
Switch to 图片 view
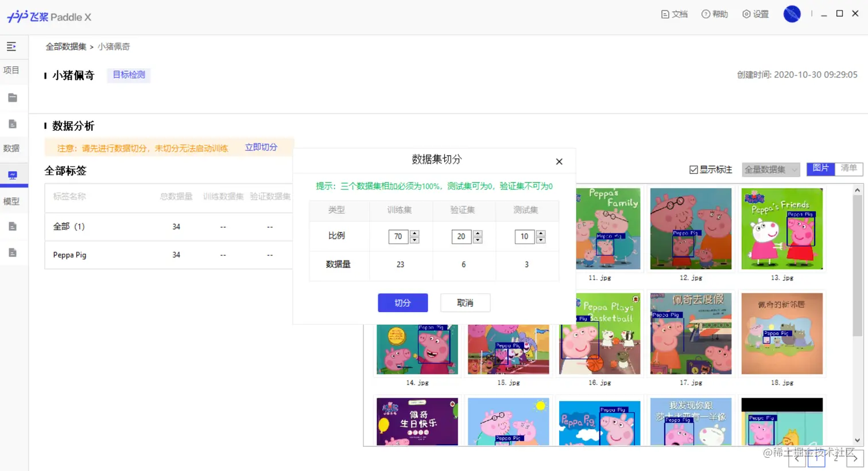[820, 169]
